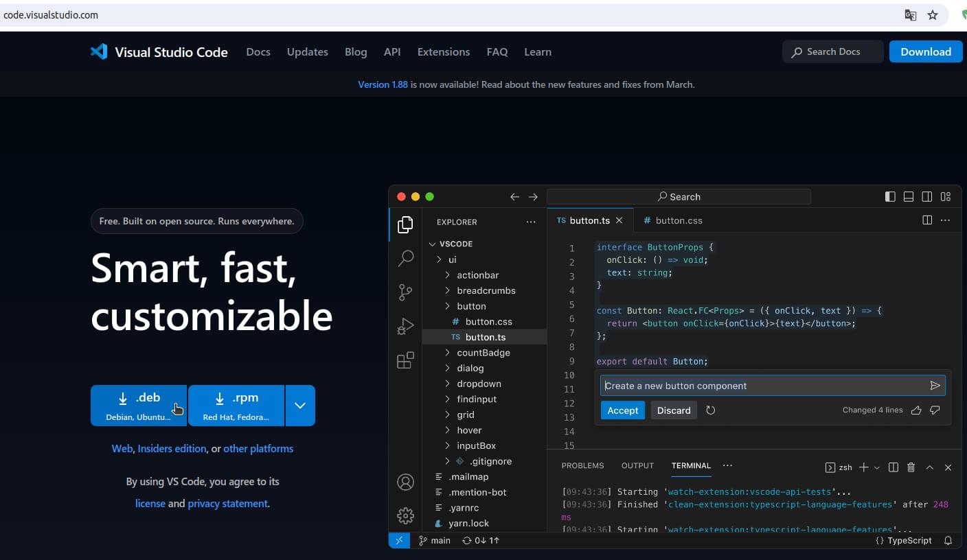Close the button.ts editor tab
Screen dimensions: 967x560
pyautogui.click(x=619, y=220)
